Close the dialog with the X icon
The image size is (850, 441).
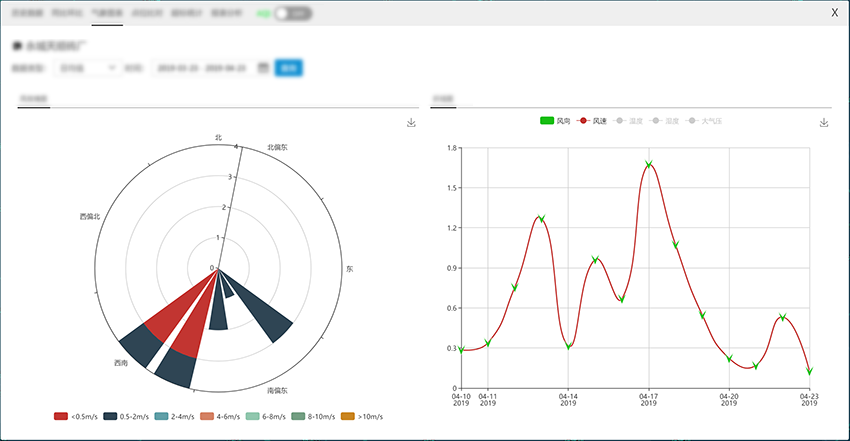click(x=835, y=13)
